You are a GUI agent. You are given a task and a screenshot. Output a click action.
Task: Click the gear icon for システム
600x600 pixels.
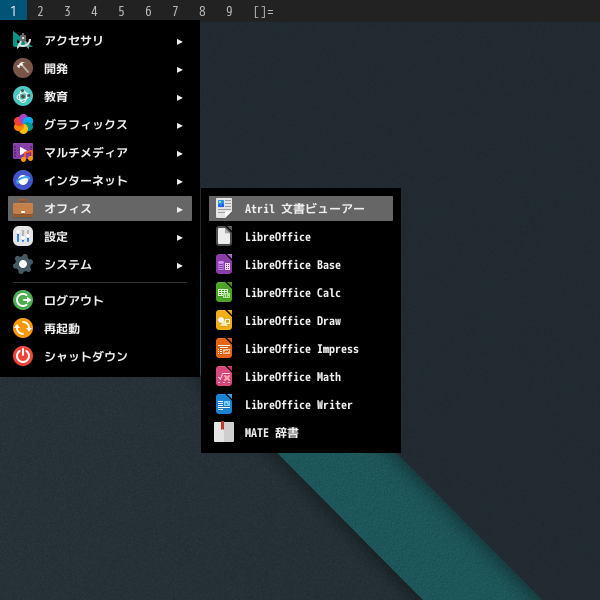click(23, 264)
